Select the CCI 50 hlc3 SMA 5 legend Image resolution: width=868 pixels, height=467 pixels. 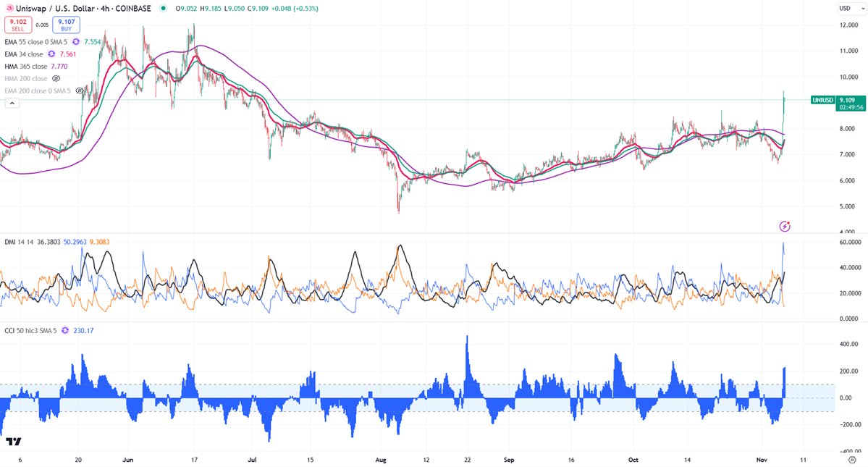point(30,331)
